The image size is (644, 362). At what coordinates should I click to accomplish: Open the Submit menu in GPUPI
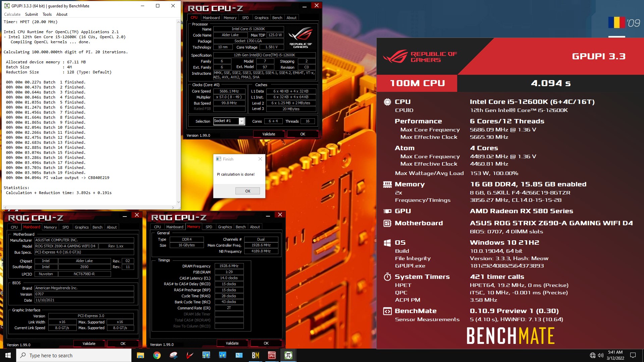[x=32, y=14]
